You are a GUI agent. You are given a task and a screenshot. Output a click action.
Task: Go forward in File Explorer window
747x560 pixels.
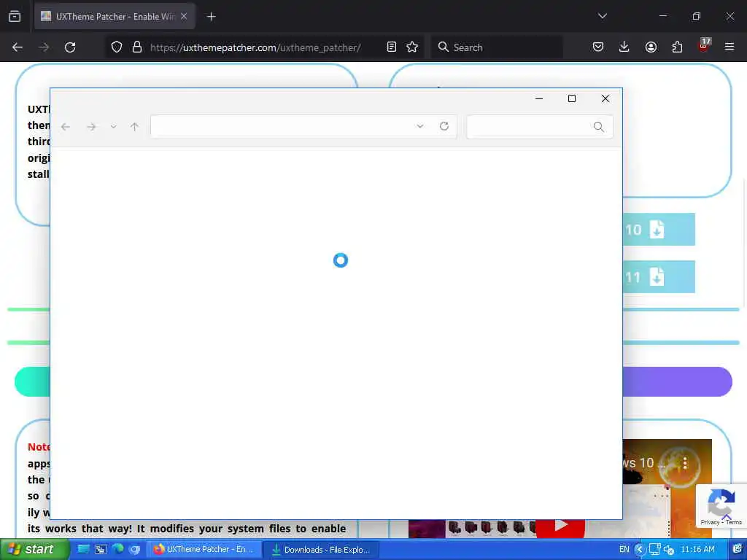pyautogui.click(x=91, y=127)
